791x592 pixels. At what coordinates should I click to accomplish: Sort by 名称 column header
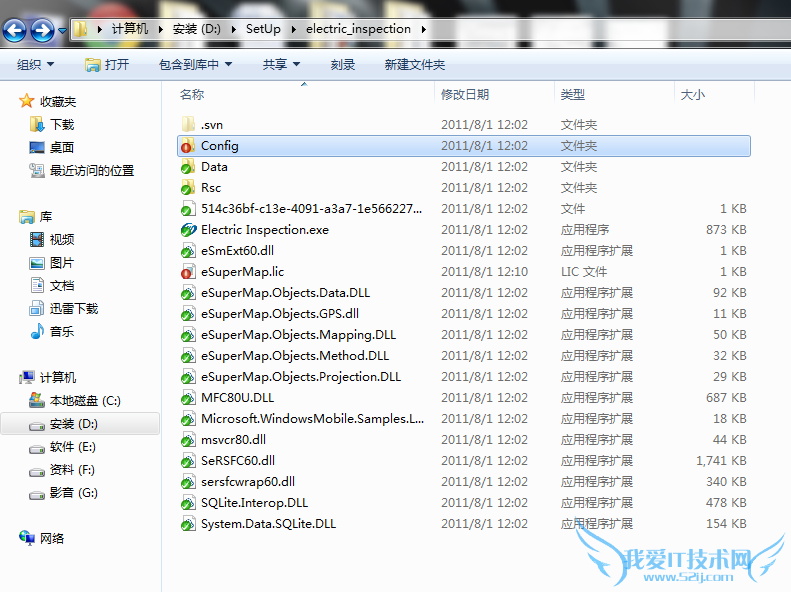click(x=192, y=94)
